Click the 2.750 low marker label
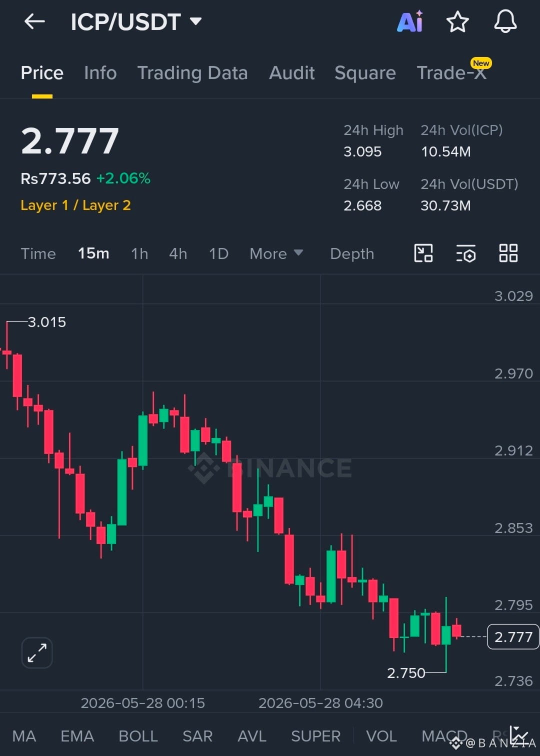Viewport: 540px width, 756px height. (x=406, y=673)
